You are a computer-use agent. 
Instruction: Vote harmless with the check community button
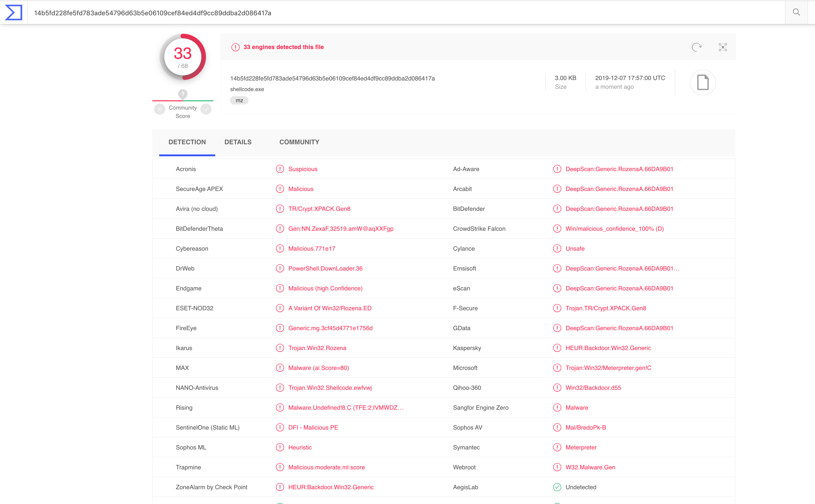(206, 109)
